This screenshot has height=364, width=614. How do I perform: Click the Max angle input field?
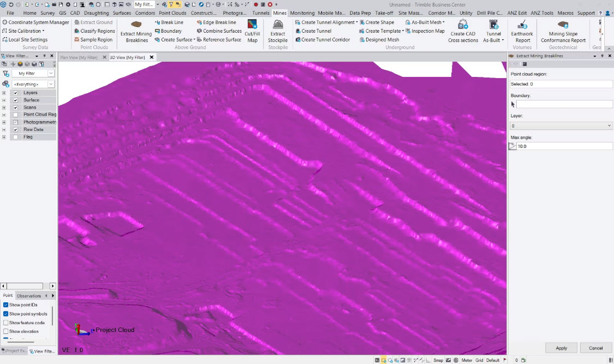coord(564,146)
